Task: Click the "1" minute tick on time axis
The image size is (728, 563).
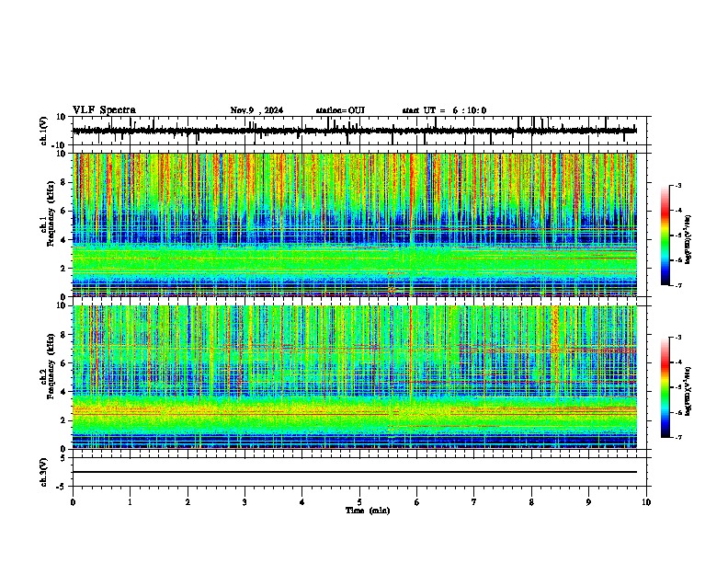Action: tap(130, 502)
